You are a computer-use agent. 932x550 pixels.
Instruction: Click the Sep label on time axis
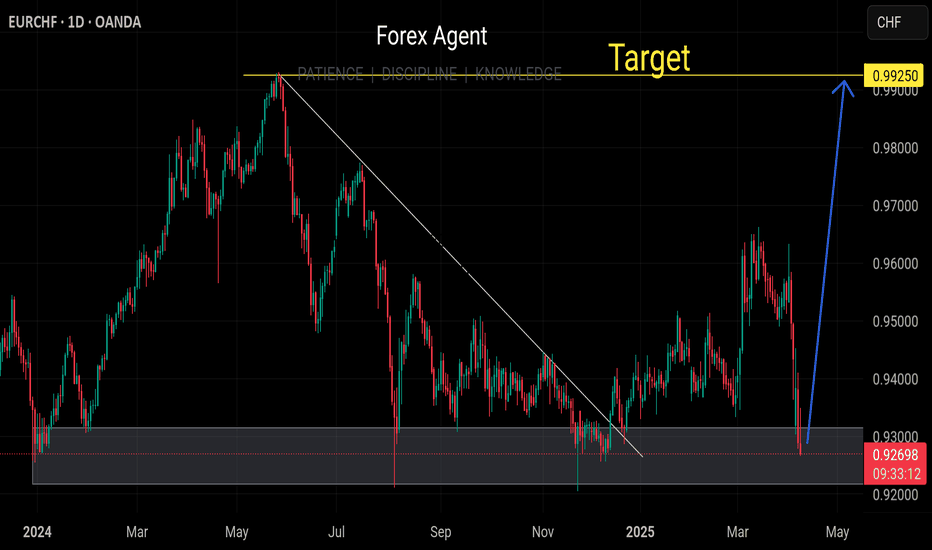pos(440,532)
